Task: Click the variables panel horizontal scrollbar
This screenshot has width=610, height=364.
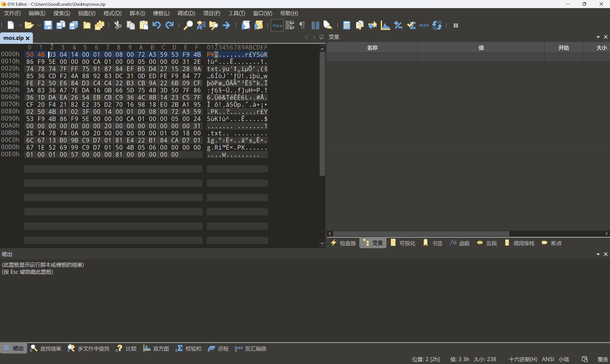Action: [421, 233]
